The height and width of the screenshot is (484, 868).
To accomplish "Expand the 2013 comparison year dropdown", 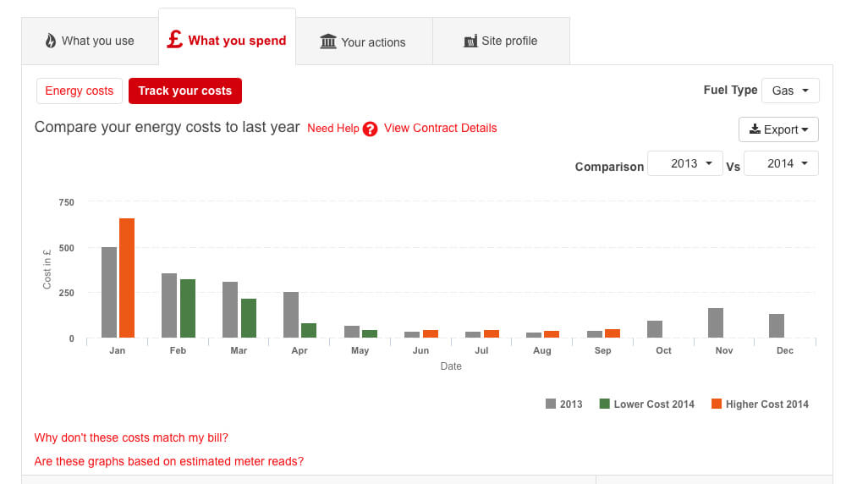I will (x=684, y=163).
